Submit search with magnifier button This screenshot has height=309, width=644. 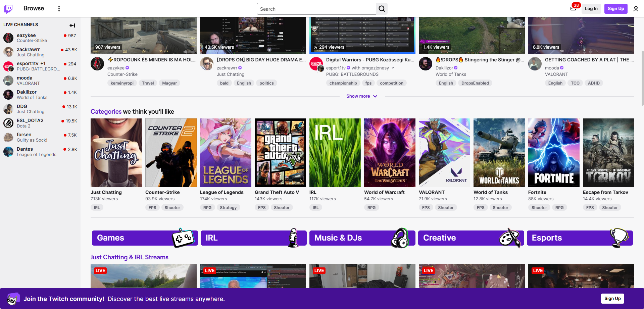pos(382,9)
